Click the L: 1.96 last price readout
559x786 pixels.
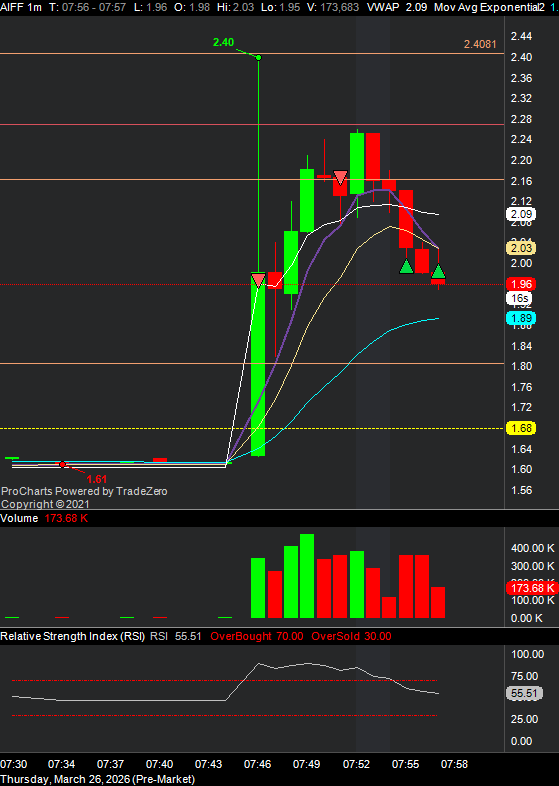click(151, 8)
